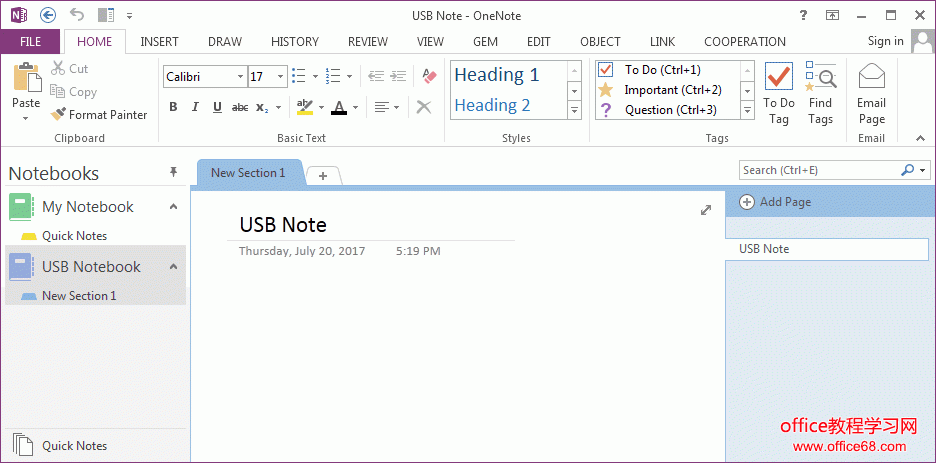The height and width of the screenshot is (463, 936).
Task: Click Sign in link
Action: [x=886, y=41]
